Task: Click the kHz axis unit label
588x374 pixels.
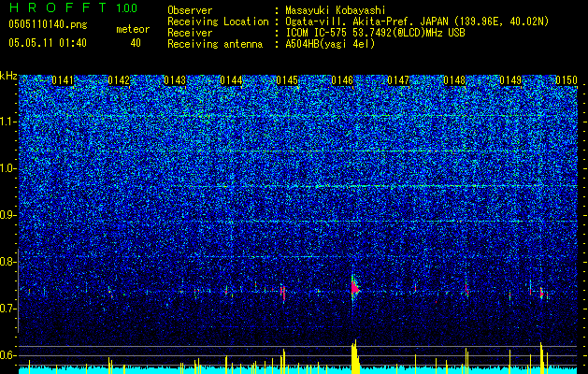Action: [8, 76]
